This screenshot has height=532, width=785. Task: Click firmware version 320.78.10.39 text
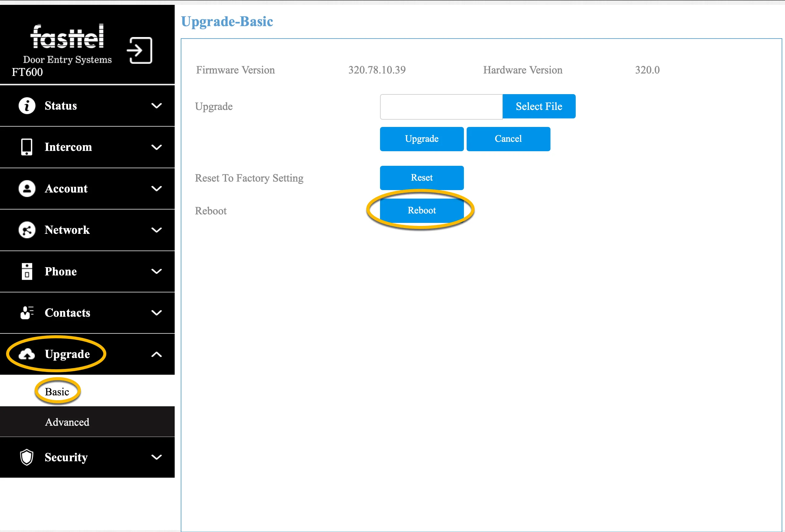click(x=377, y=70)
